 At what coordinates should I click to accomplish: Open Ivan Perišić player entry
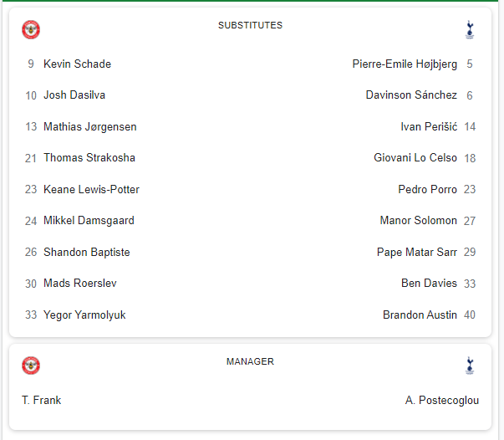point(429,126)
